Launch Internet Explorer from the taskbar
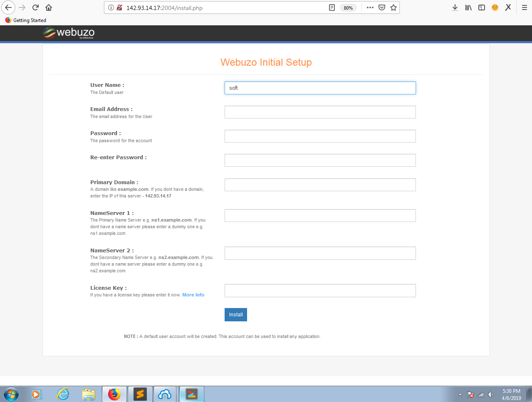The image size is (532, 402). pos(63,394)
